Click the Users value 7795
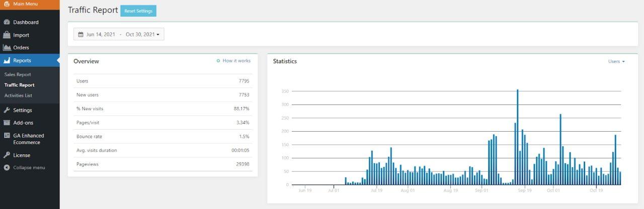The width and height of the screenshot is (644, 209). pos(244,81)
